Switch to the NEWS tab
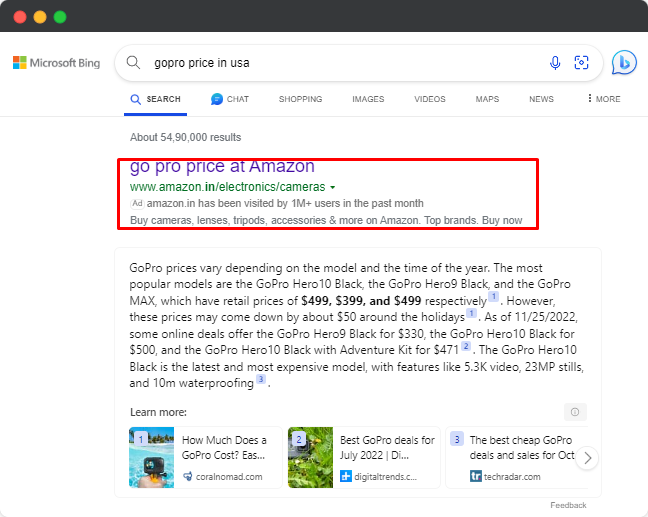The width and height of the screenshot is (648, 517). (541, 99)
